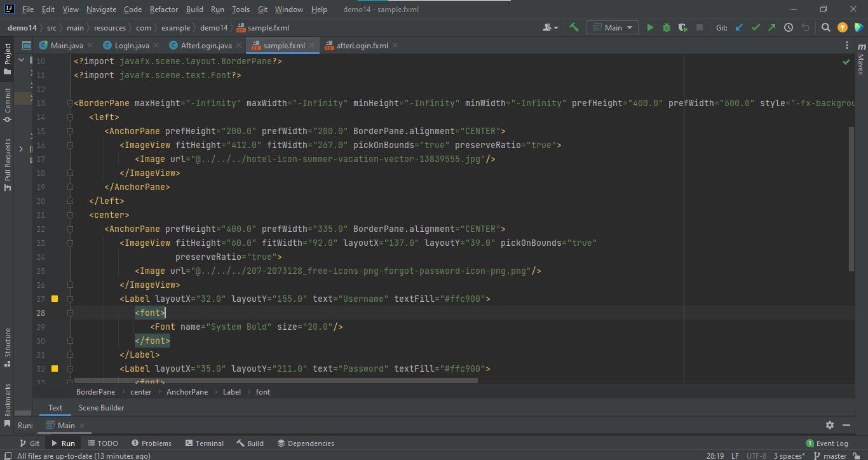Open the master branch popup in status bar
This screenshot has width=868, height=460.
(836, 456)
